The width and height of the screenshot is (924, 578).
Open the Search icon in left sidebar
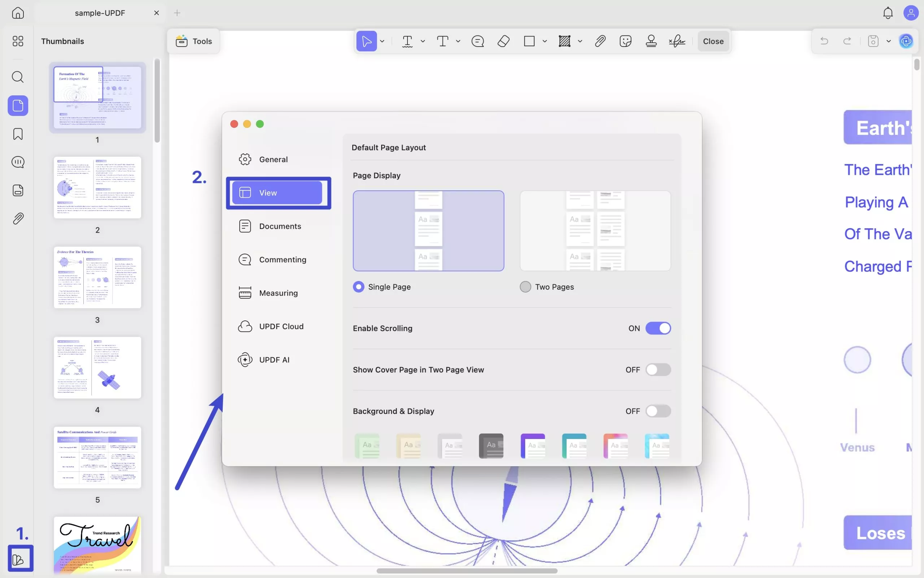(18, 77)
